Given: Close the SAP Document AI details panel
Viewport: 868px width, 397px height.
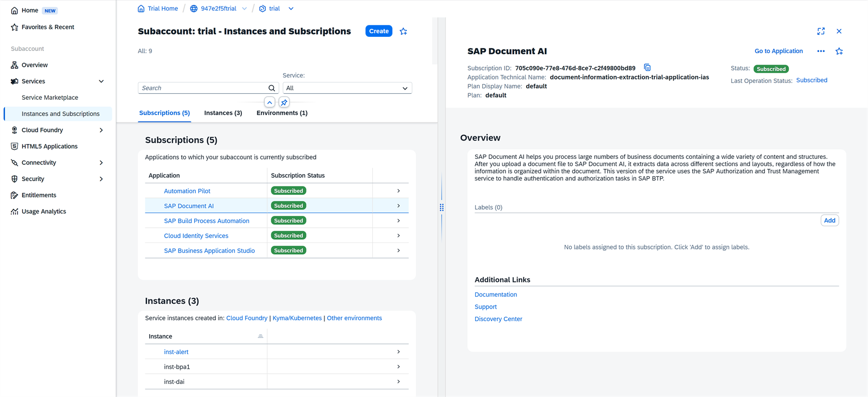Looking at the screenshot, I should (x=839, y=31).
